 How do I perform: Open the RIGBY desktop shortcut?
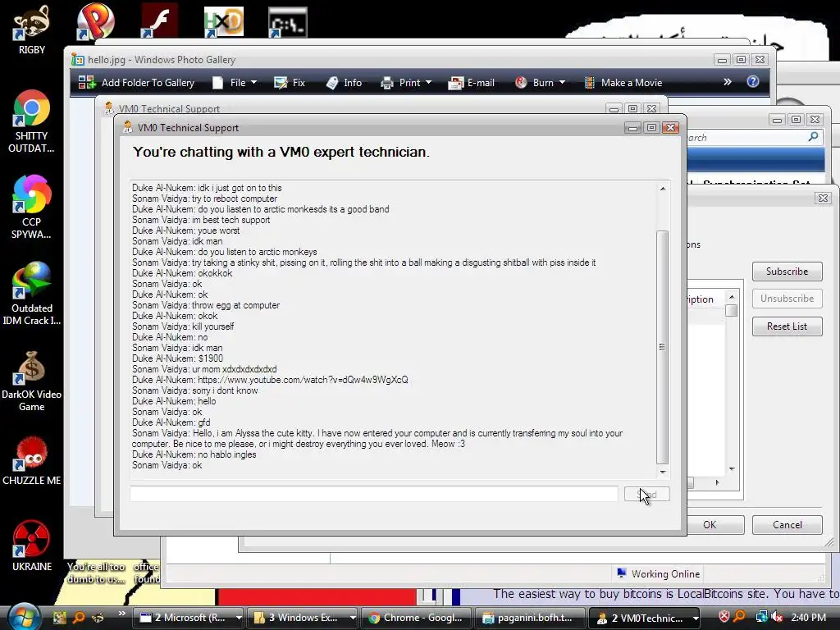[32, 30]
